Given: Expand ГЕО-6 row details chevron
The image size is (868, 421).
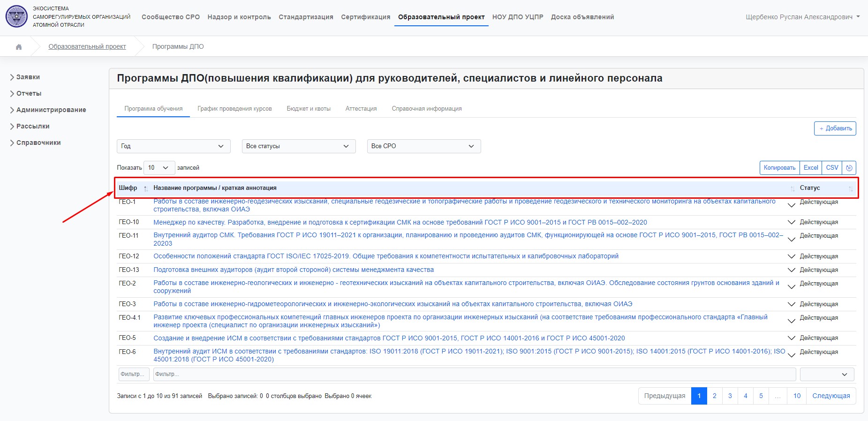Looking at the screenshot, I should (x=792, y=355).
